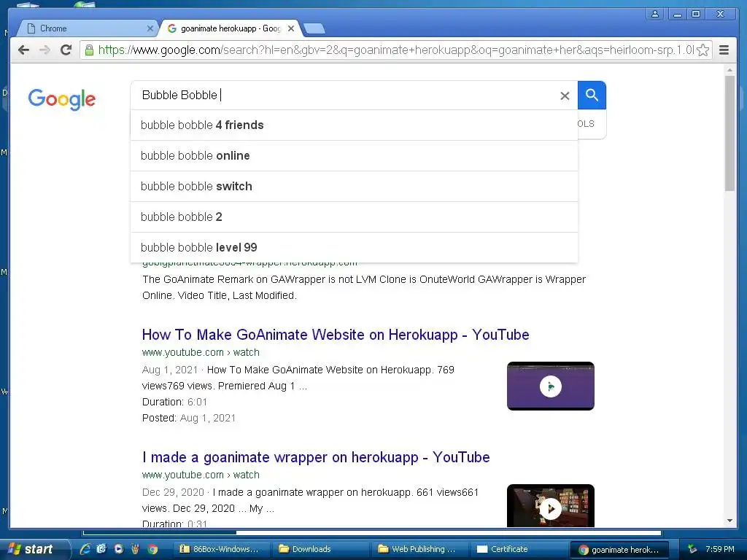Click the system tray network icon

[692, 549]
